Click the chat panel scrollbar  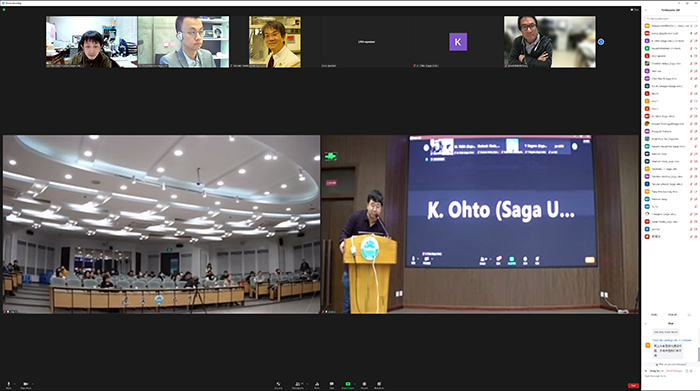click(699, 354)
